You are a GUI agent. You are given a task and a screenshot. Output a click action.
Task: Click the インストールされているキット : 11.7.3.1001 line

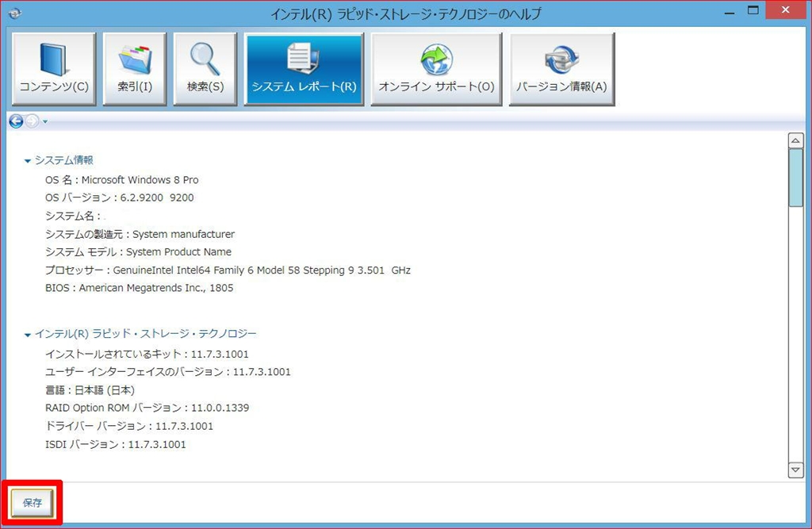point(147,354)
